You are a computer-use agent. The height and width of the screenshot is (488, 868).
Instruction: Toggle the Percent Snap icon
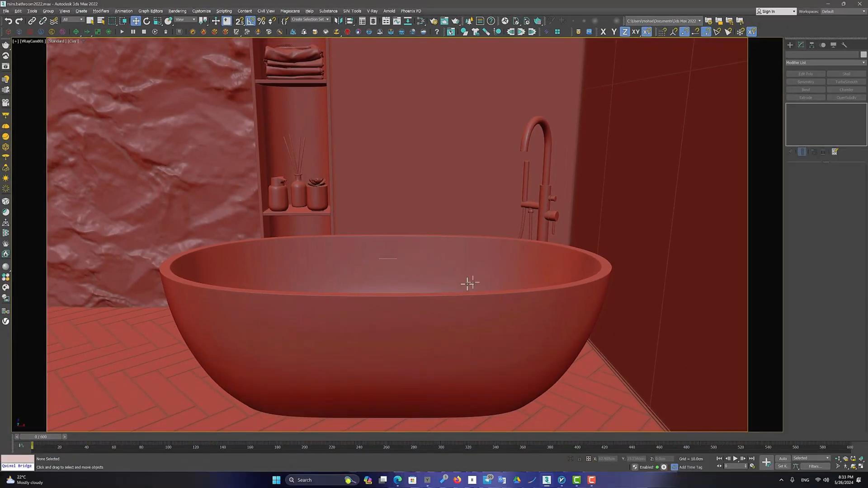coord(261,21)
